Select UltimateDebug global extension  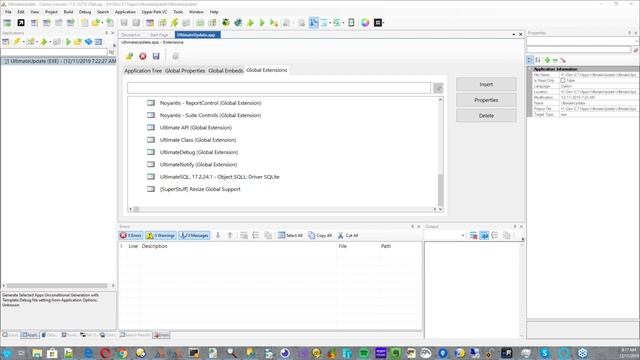pyautogui.click(x=199, y=152)
